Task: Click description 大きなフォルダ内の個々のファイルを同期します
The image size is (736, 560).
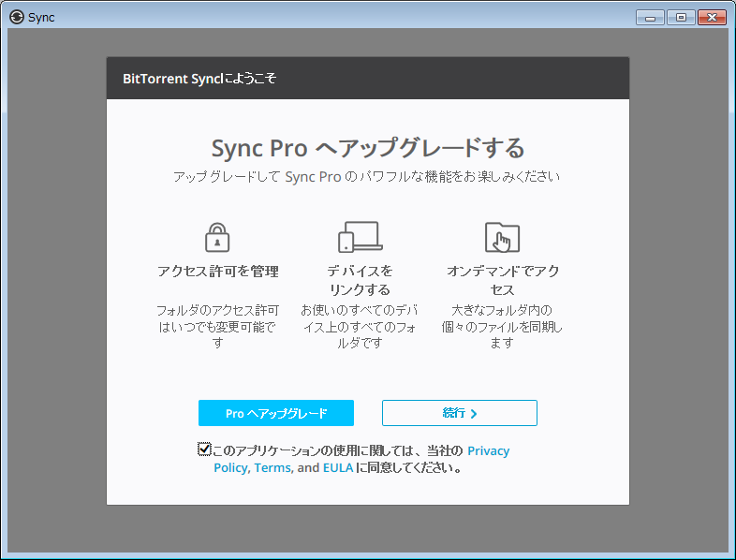Action: point(502,326)
